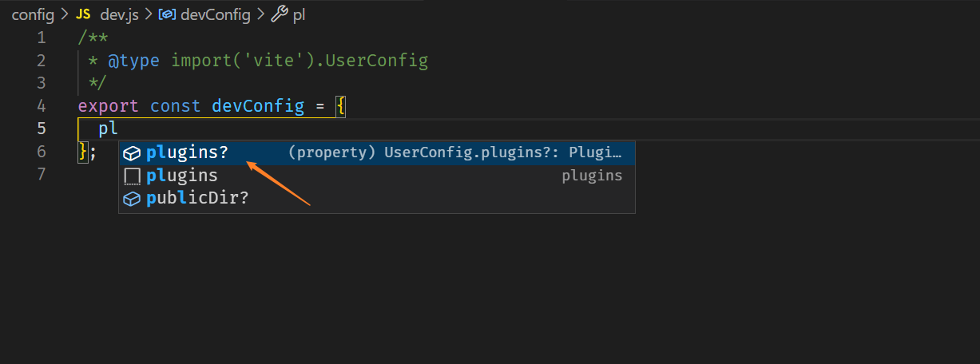Place cursor on the export keyword
The height and width of the screenshot is (364, 980).
[x=108, y=105]
